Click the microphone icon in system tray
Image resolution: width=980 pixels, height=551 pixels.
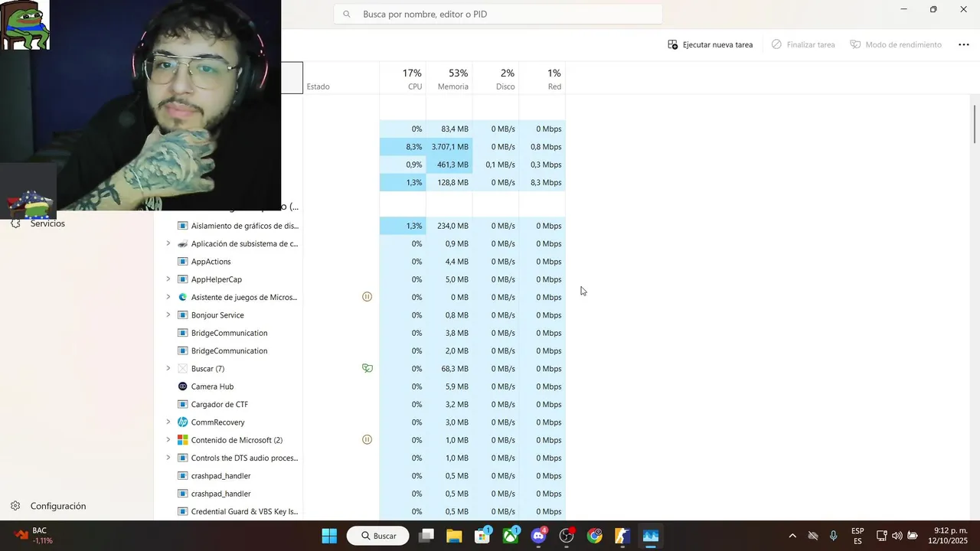coord(833,536)
